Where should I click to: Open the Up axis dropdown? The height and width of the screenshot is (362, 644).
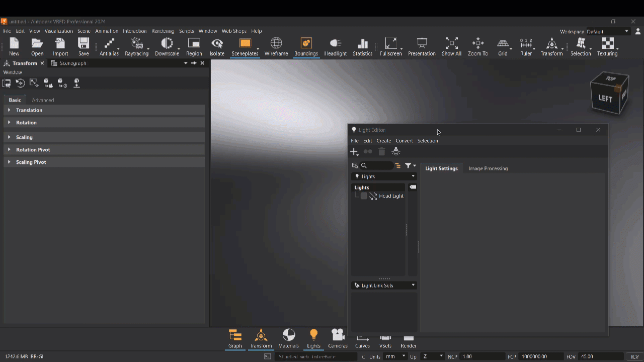click(x=432, y=356)
